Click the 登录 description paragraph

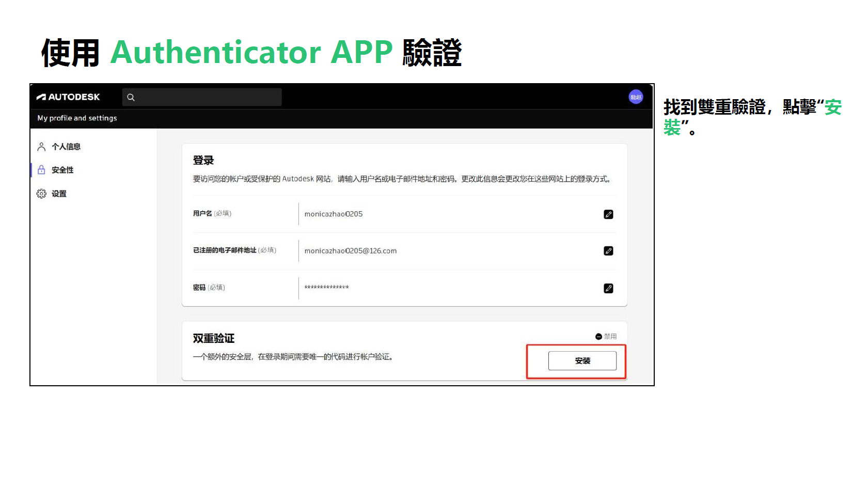pos(402,179)
